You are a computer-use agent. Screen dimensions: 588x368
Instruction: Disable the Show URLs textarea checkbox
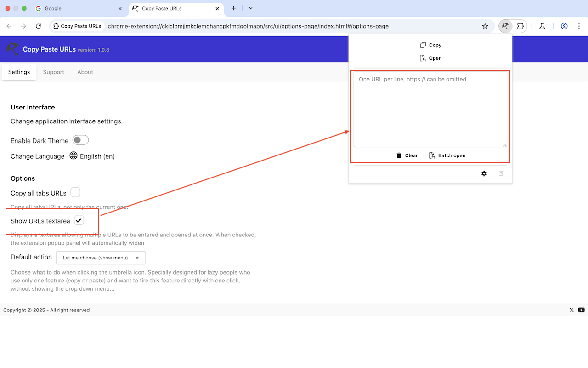click(x=79, y=220)
